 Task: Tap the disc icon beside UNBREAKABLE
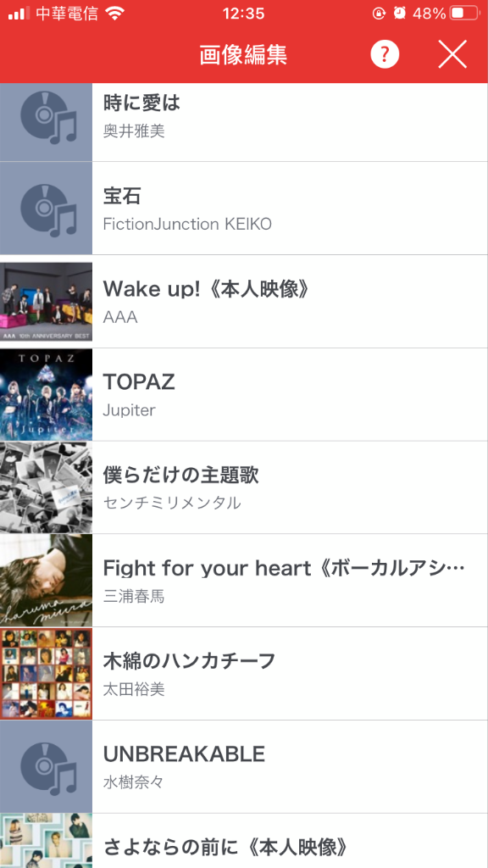46,766
